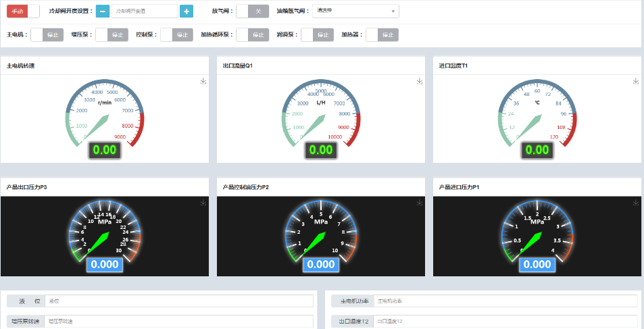This screenshot has height=329, width=644.
Task: Download the 进口温度T1 gauge chart
Action: (635, 81)
